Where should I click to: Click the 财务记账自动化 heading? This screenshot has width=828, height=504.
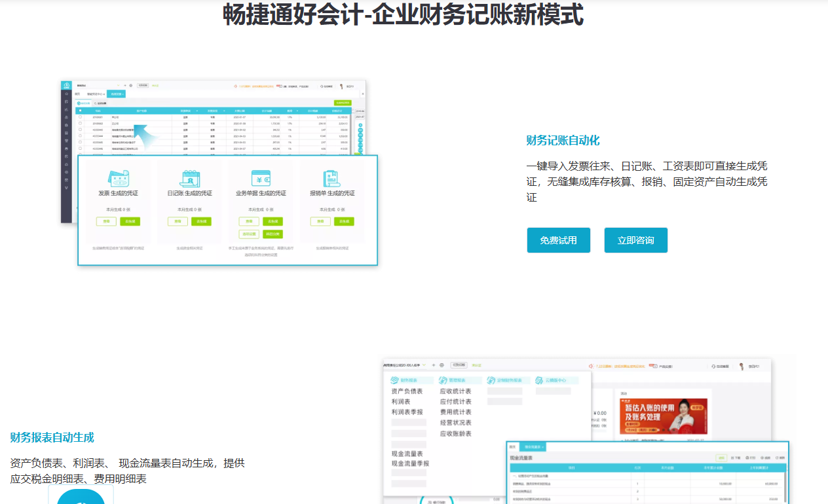pyautogui.click(x=563, y=141)
